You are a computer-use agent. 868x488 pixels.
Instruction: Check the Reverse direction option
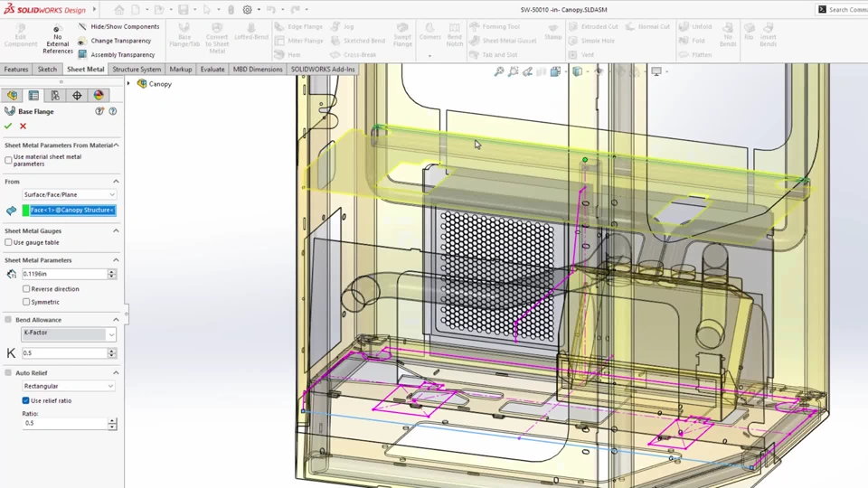coord(26,289)
